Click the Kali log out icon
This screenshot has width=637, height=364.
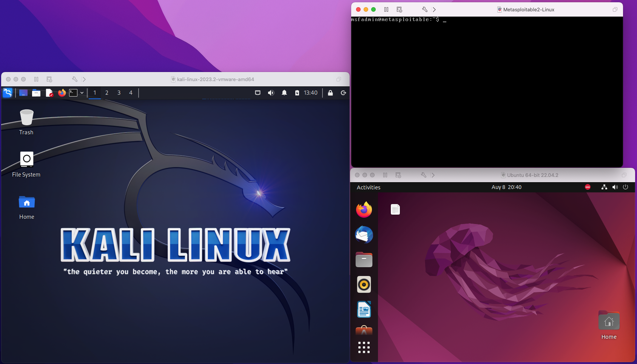(344, 93)
